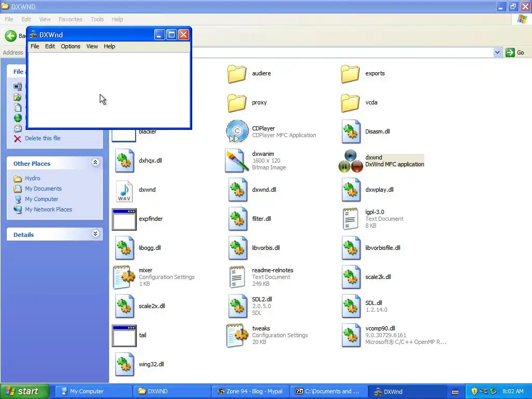Image resolution: width=532 pixels, height=399 pixels.
Task: Select the dxwplay.dll file icon
Action: coord(351,190)
